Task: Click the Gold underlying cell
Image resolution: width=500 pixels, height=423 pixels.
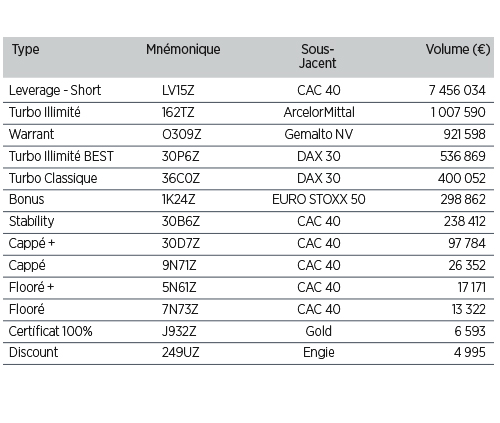Action: pos(318,331)
